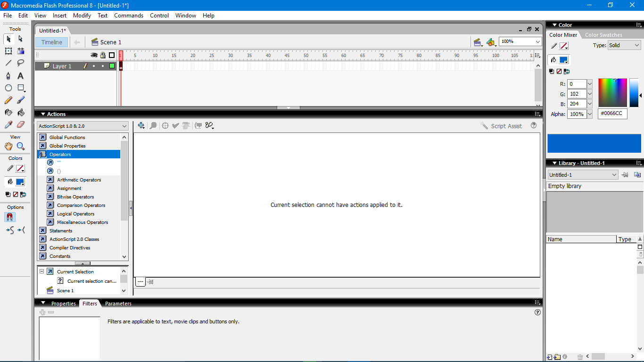This screenshot has height=362, width=644.
Task: Toggle show/hide all layers eye icon
Action: pos(94,55)
